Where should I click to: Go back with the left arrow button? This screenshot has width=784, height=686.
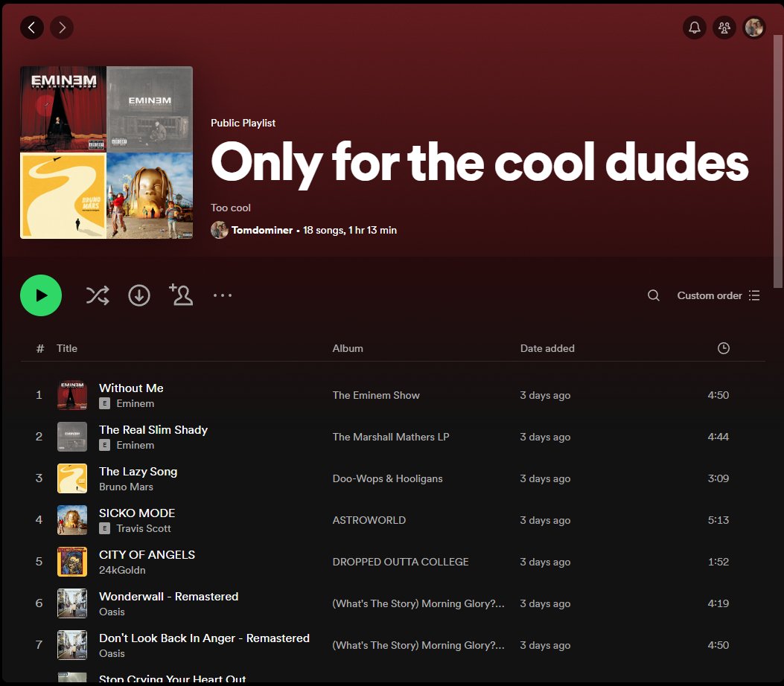pos(31,28)
